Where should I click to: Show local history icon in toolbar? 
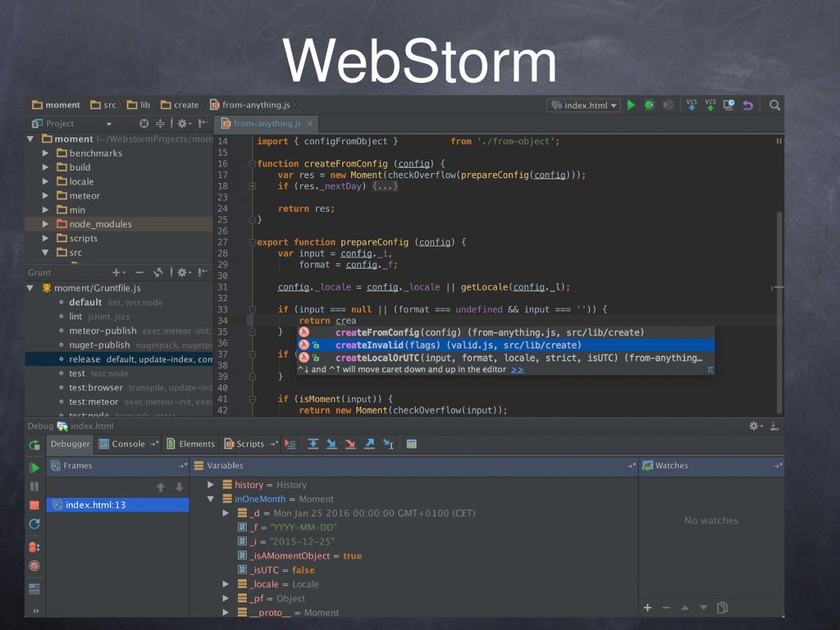point(728,105)
